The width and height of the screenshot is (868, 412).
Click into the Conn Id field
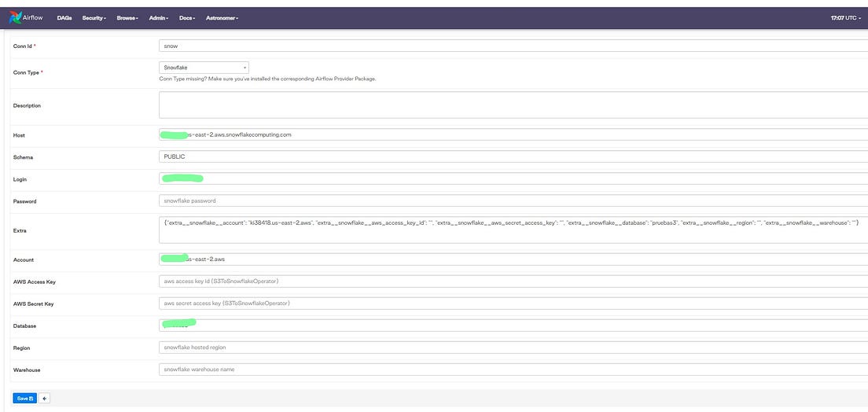coord(513,46)
